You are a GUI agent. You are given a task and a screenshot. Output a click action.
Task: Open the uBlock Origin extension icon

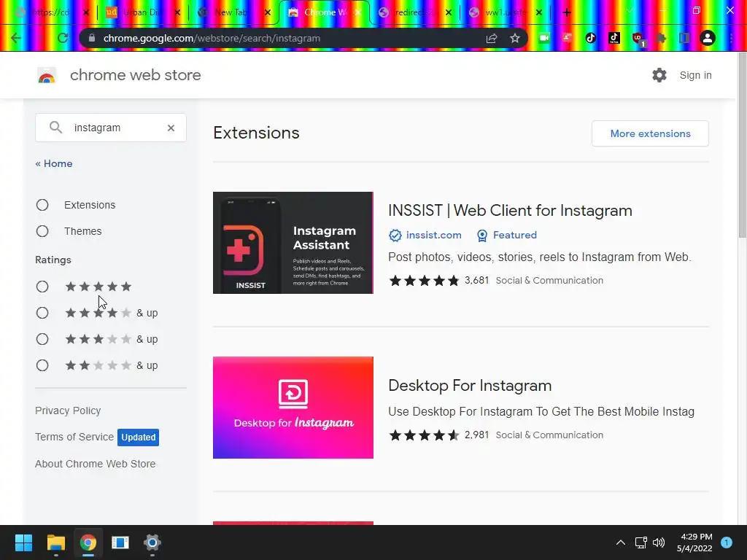tap(638, 39)
